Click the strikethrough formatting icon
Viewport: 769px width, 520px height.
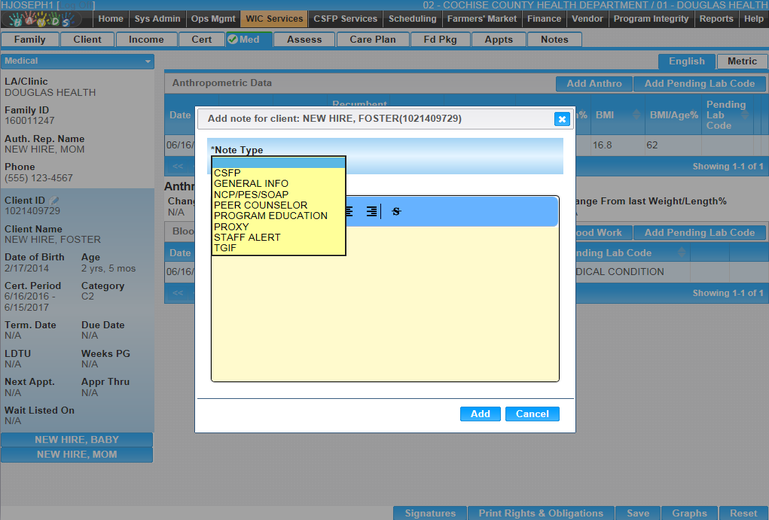[x=396, y=211]
